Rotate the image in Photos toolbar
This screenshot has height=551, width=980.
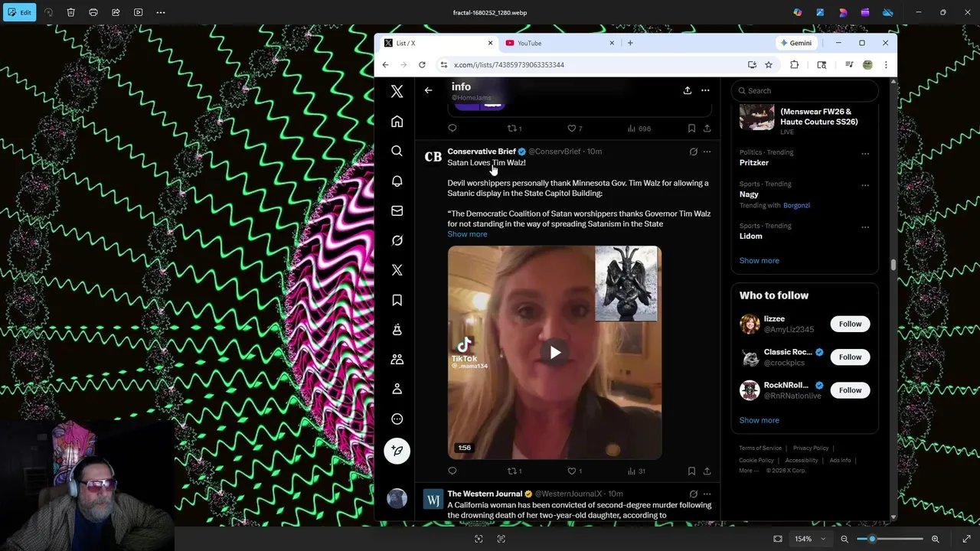point(49,12)
